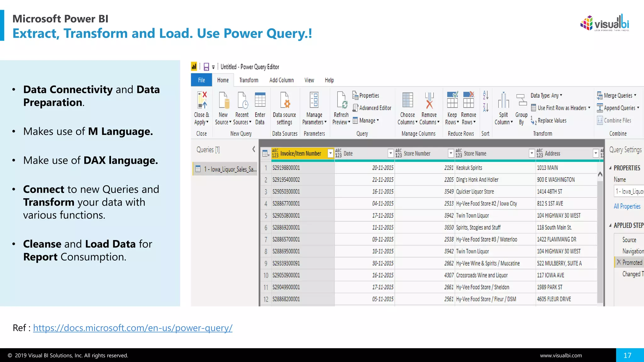644x362 pixels.
Task: Switch to the Add Column tab
Action: pos(281,80)
